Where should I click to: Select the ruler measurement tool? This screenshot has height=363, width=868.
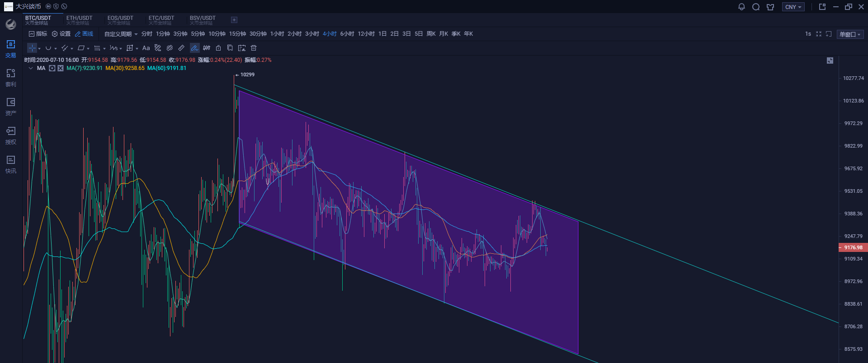(181, 48)
